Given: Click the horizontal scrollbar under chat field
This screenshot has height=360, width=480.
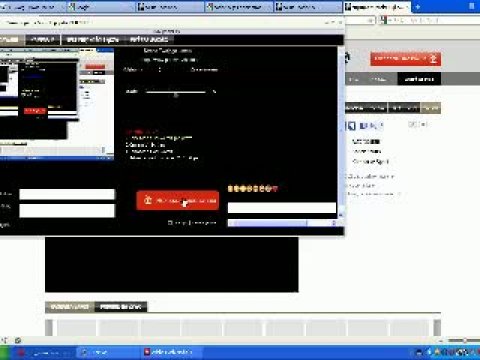Looking at the screenshot, I should (282, 223).
